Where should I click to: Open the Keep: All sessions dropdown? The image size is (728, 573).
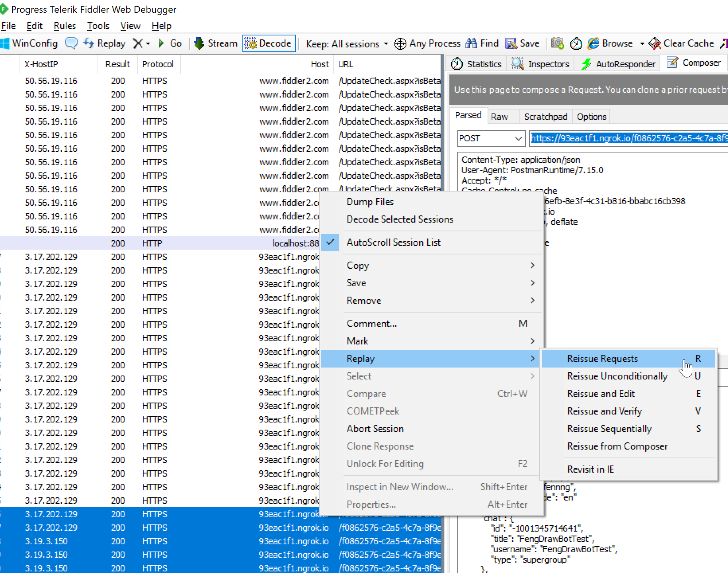click(347, 44)
